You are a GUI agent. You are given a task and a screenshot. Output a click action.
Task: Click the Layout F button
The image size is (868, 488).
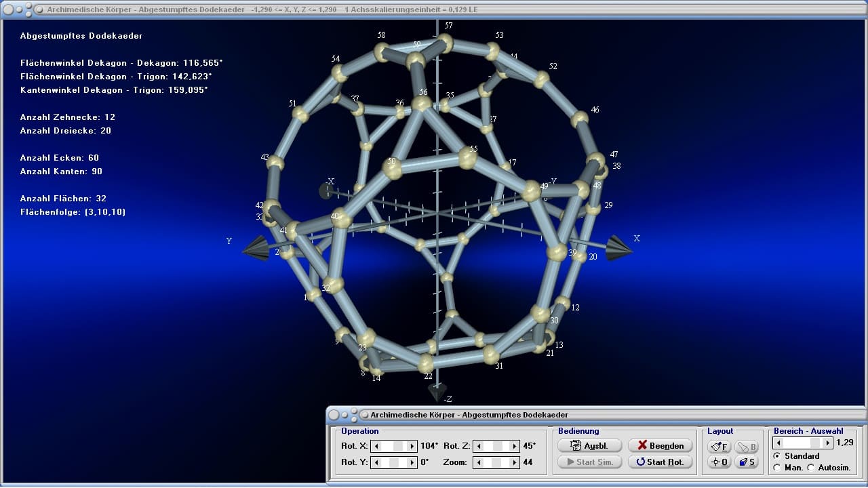point(719,447)
